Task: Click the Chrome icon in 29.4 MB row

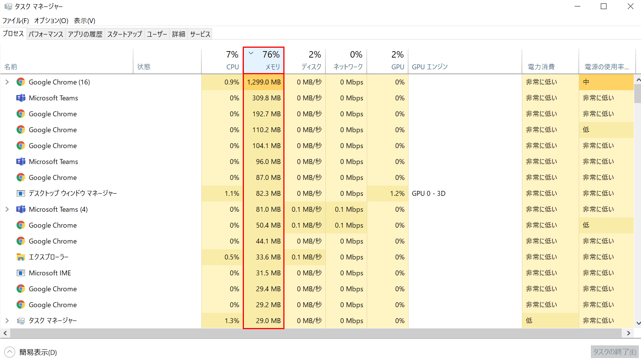Action: [21, 289]
